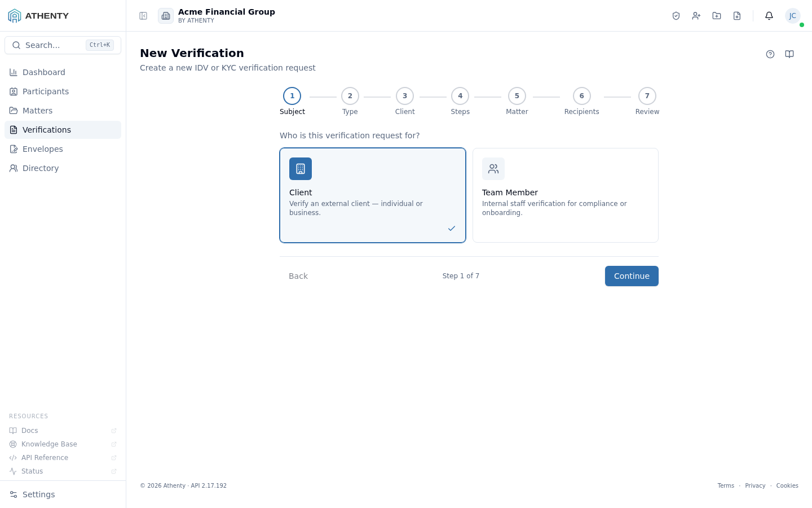Click the help question mark icon
This screenshot has height=508, width=812.
(770, 54)
